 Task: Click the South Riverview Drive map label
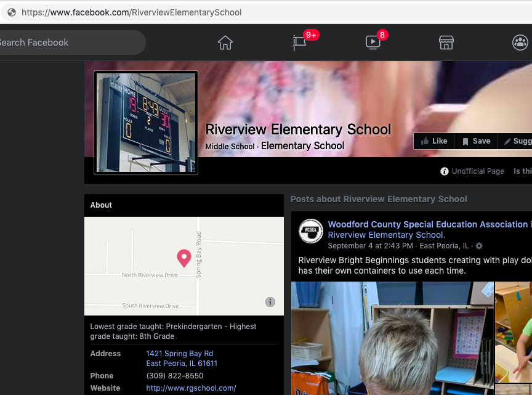(150, 306)
